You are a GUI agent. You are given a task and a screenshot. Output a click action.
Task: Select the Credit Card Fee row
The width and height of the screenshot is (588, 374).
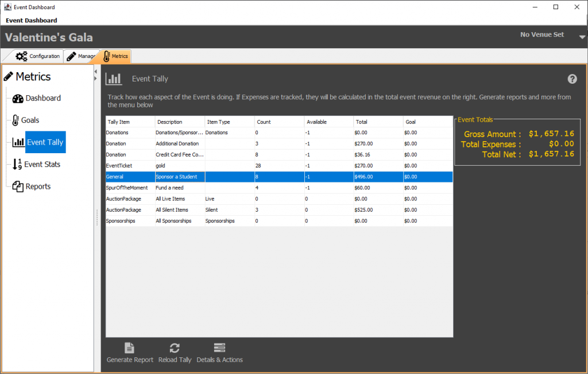280,155
